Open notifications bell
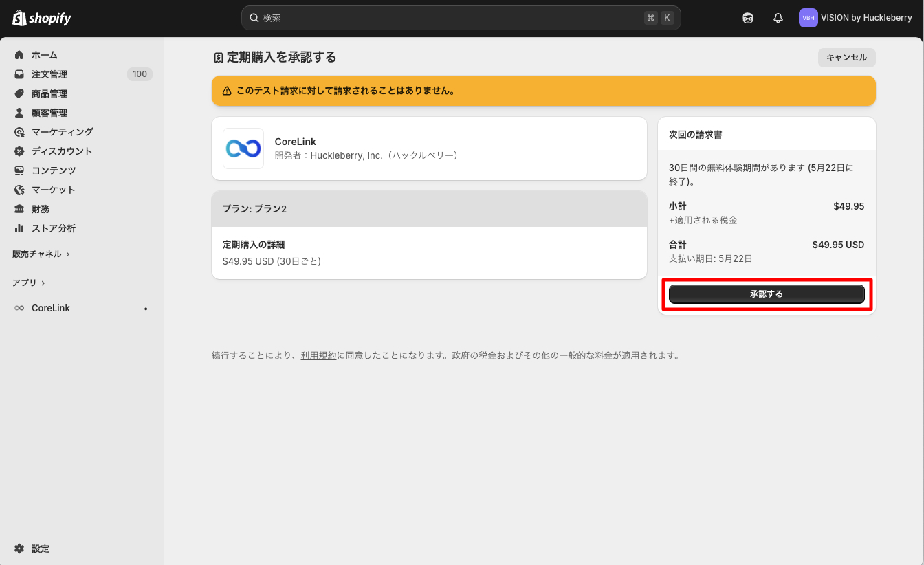 778,18
